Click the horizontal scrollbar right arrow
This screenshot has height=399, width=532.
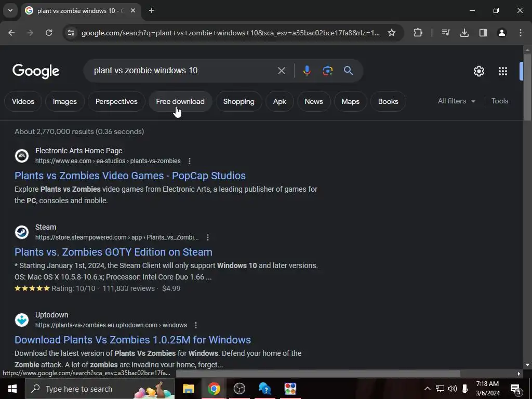point(518,374)
